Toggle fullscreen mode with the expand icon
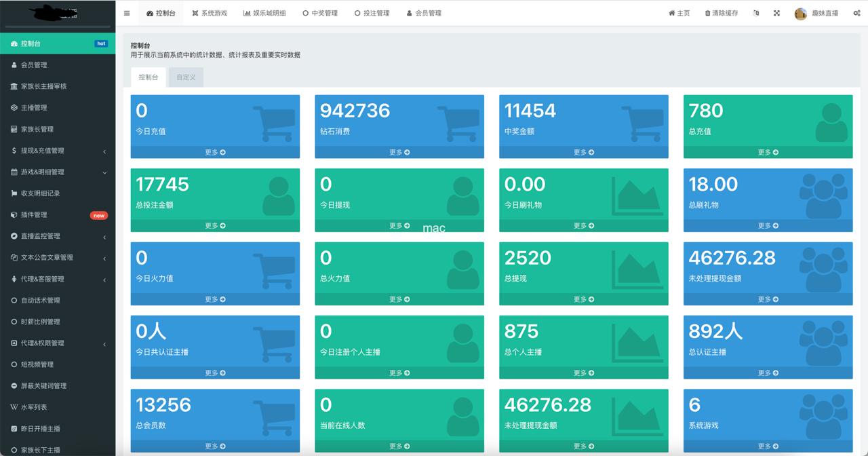 776,13
